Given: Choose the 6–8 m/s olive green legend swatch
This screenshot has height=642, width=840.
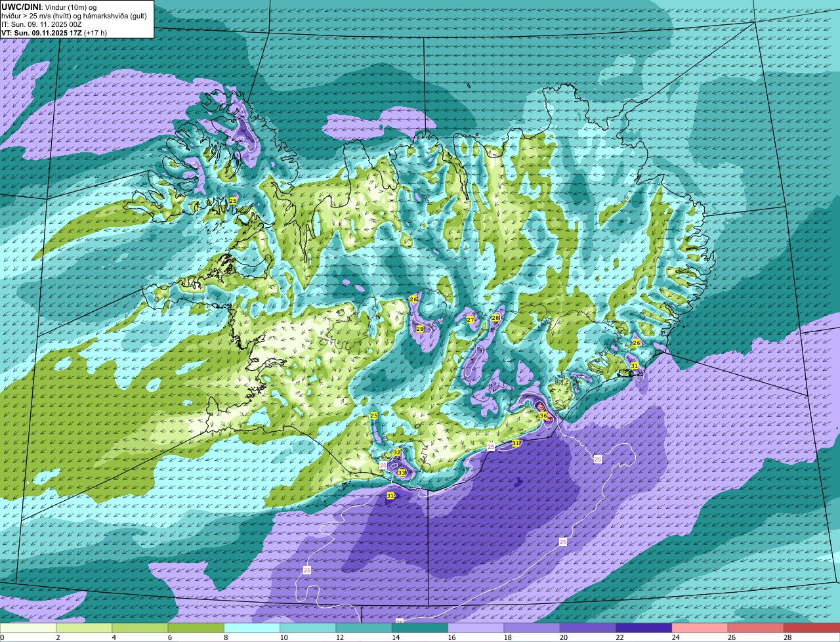Looking at the screenshot, I should pos(196,628).
